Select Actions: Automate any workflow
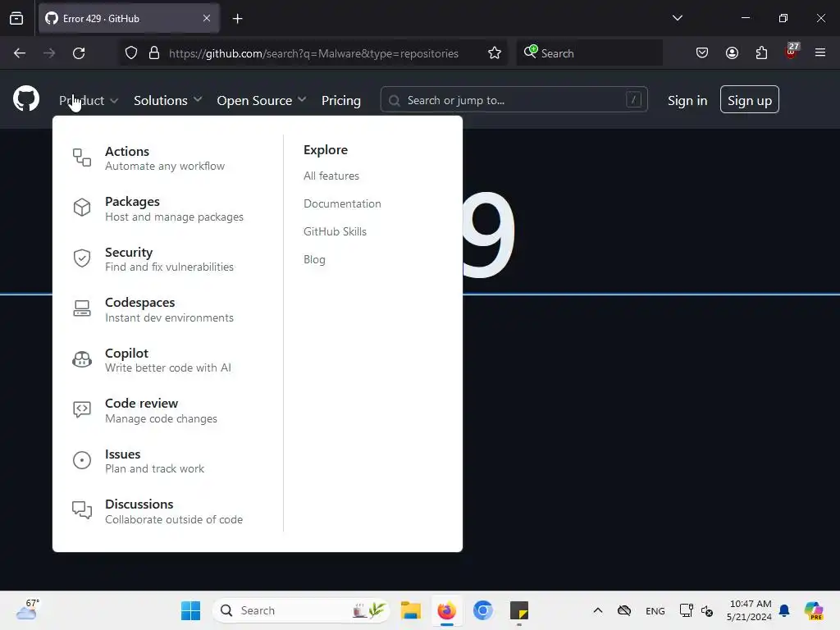The width and height of the screenshot is (840, 630). click(x=164, y=158)
